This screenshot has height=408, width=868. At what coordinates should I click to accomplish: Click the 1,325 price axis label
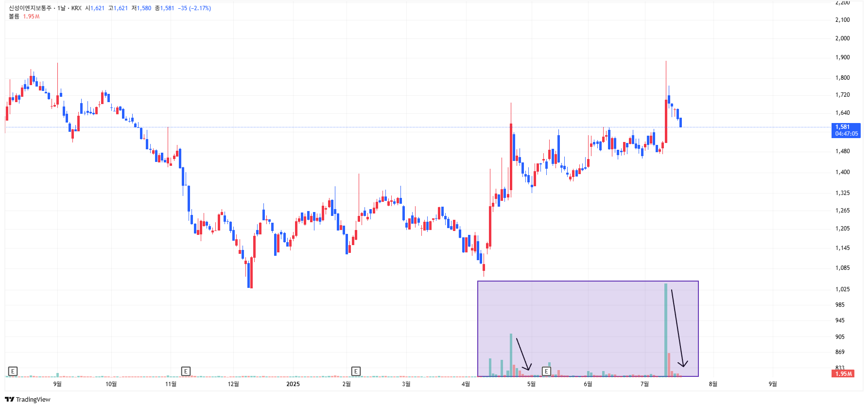tap(843, 193)
